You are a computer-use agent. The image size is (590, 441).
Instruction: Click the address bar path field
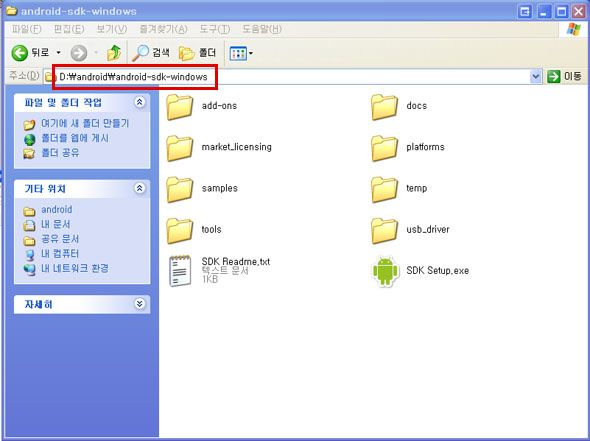pos(292,77)
